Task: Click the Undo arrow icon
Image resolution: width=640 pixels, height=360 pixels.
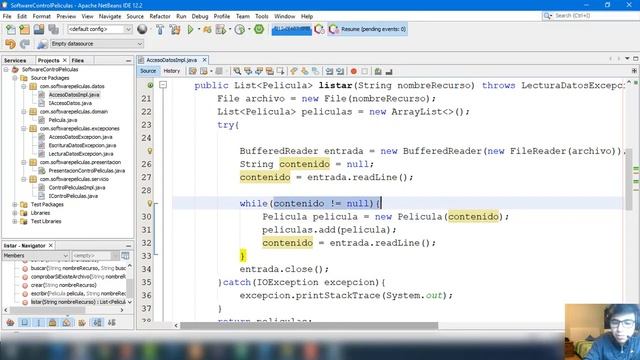Action: coord(10,44)
